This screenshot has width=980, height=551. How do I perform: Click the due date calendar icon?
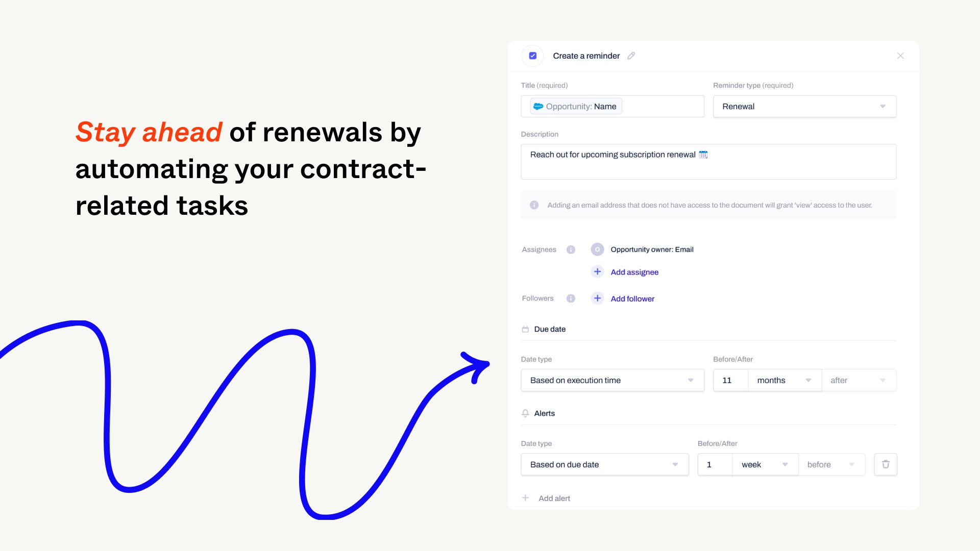(x=525, y=329)
